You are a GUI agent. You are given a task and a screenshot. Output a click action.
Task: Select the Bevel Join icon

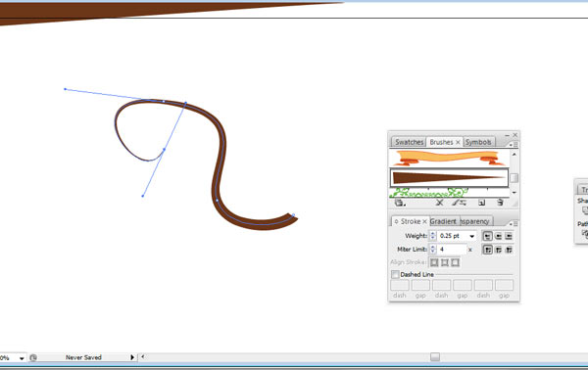tap(509, 250)
